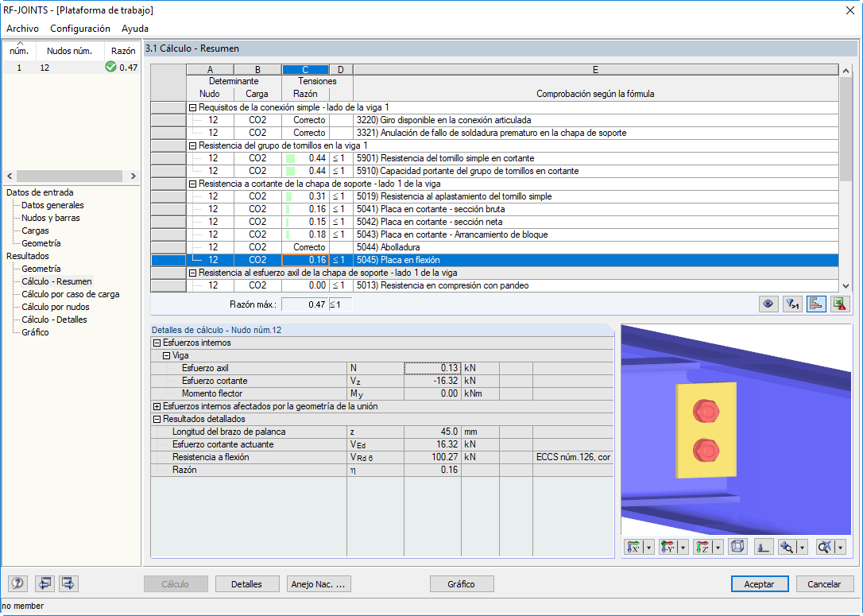Set the view along the -Y' axis
The image size is (863, 616).
pos(669,546)
